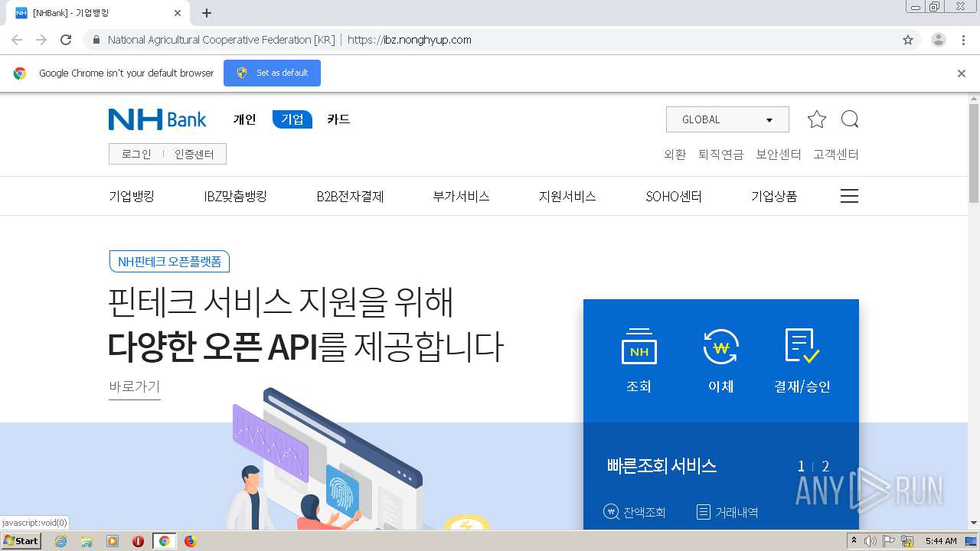This screenshot has width=980, height=551.
Task: Launch Firefox from taskbar
Action: click(190, 541)
